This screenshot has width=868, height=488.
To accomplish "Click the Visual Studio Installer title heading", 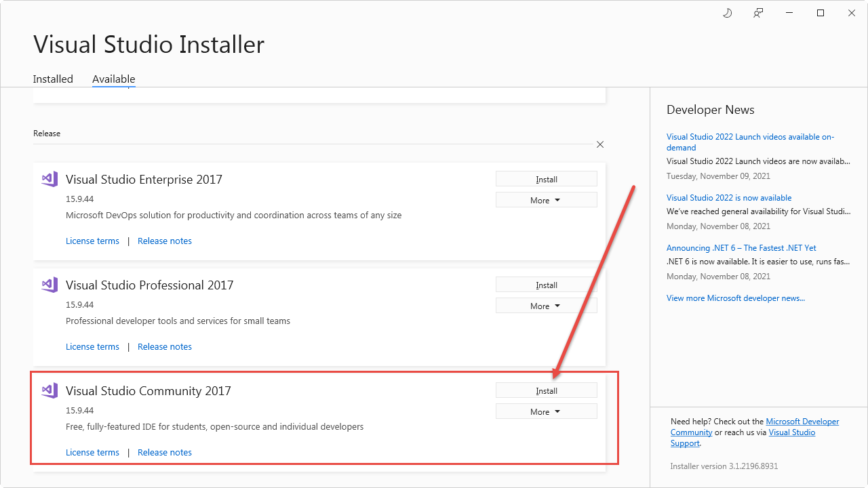I will coord(149,45).
